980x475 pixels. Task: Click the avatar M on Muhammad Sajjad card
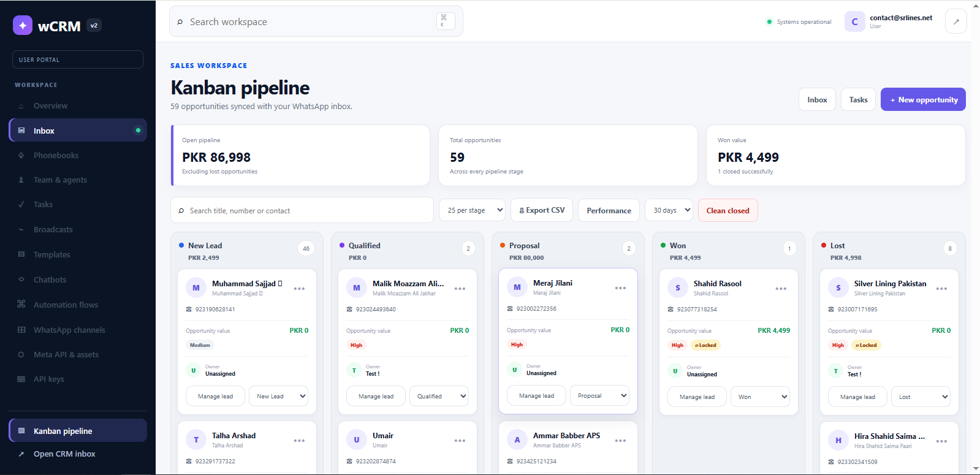pos(196,288)
